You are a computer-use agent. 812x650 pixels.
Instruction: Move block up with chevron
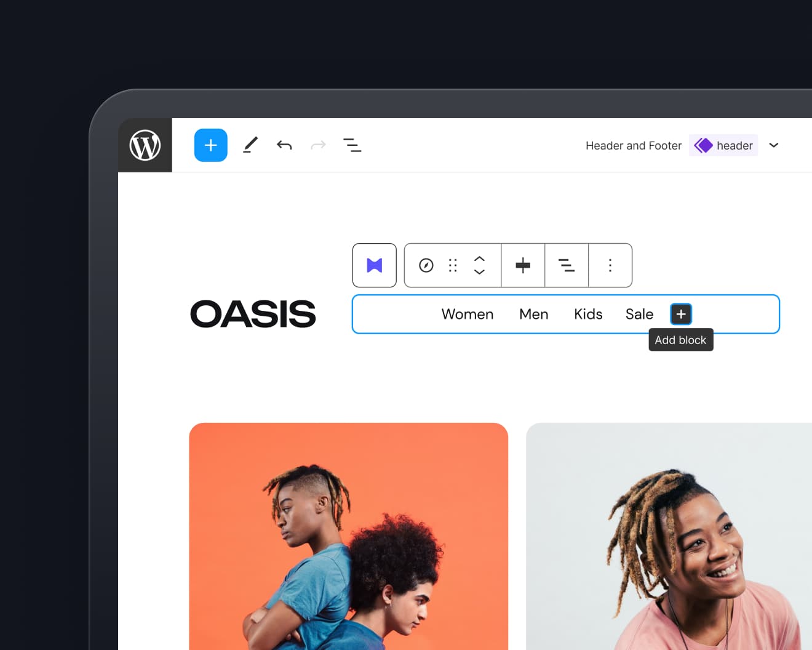pyautogui.click(x=479, y=259)
